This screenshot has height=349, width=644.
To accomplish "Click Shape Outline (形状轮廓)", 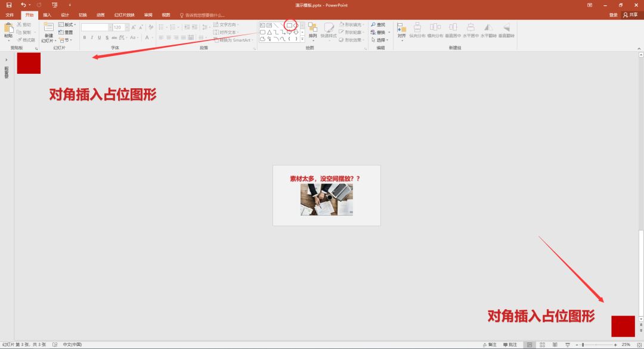I will [x=351, y=32].
